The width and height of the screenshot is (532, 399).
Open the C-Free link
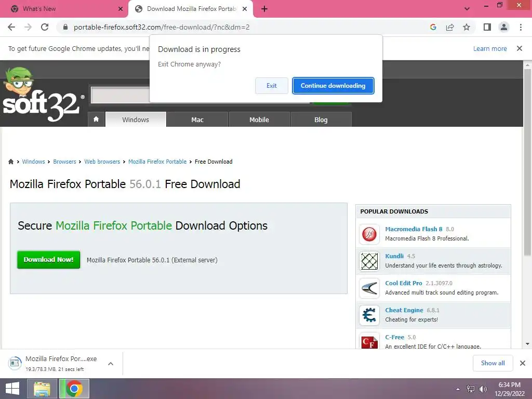coord(395,337)
